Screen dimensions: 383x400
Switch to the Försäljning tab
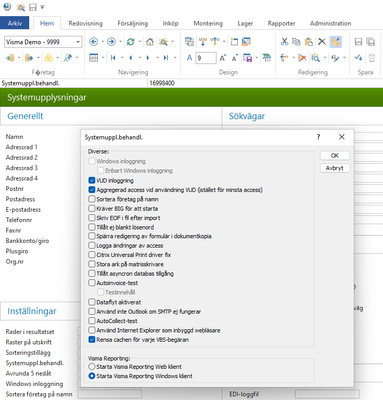tap(132, 23)
